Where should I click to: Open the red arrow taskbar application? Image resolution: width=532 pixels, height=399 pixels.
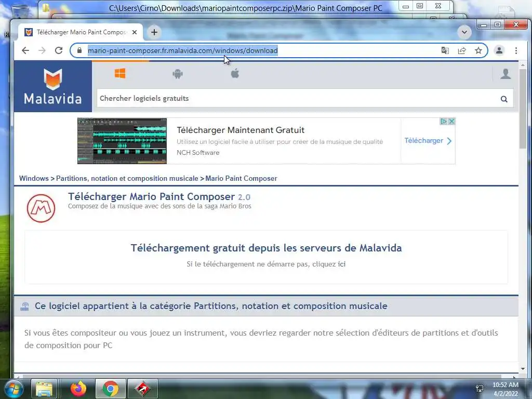click(x=143, y=389)
